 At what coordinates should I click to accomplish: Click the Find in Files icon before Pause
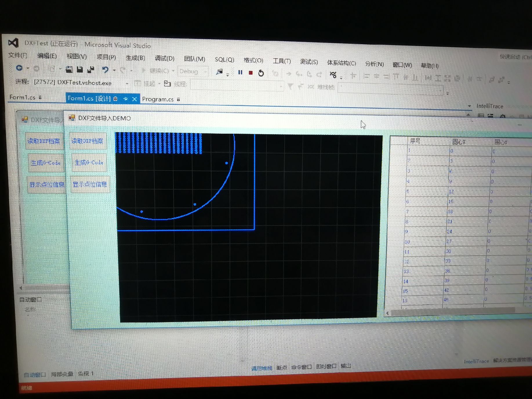pyautogui.click(x=219, y=72)
